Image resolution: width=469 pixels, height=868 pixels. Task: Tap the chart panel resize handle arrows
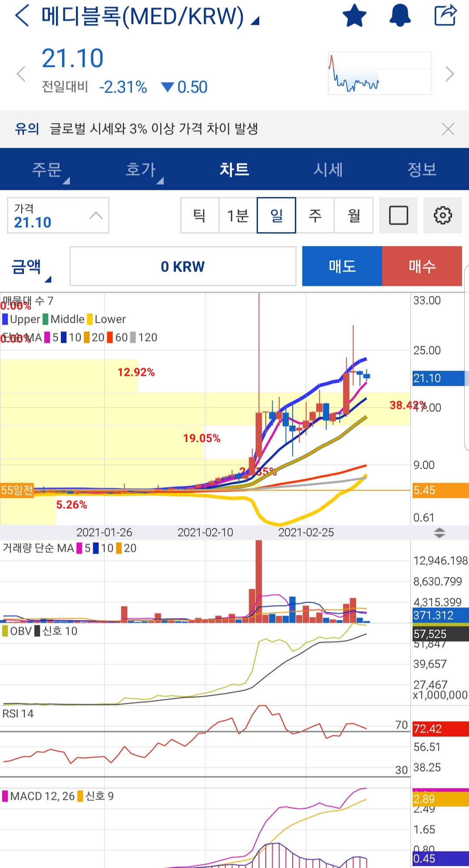(440, 533)
